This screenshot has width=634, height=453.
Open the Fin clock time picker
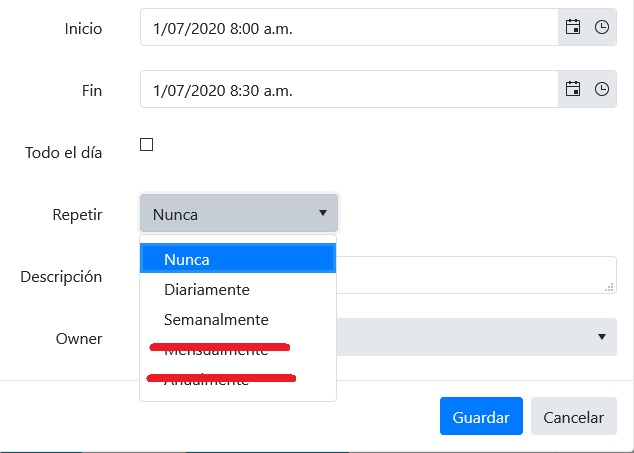click(602, 89)
